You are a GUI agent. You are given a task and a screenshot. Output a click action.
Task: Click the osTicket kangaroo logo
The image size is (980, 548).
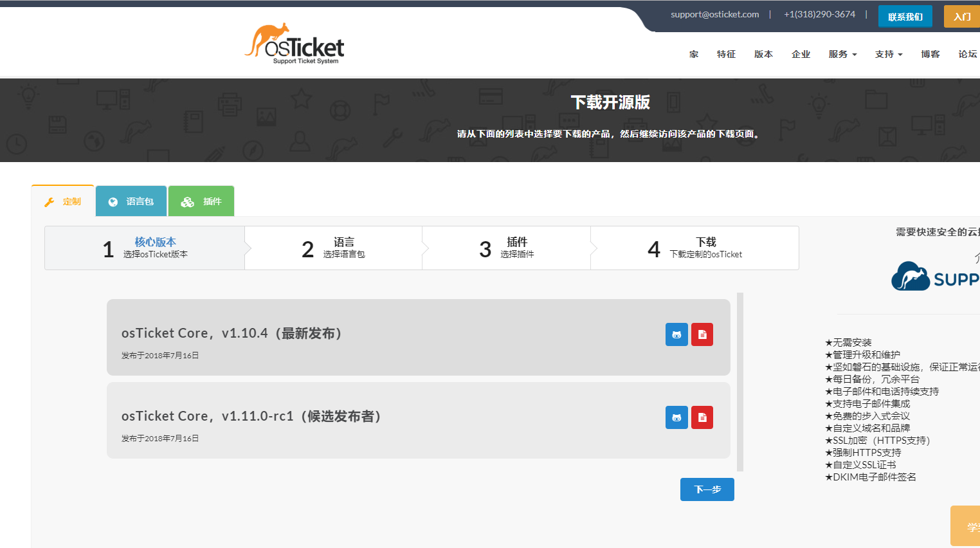point(295,44)
